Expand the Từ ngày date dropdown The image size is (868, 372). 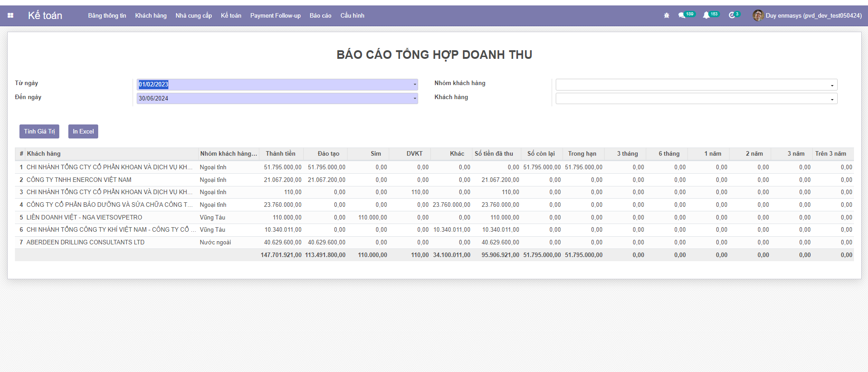[415, 85]
